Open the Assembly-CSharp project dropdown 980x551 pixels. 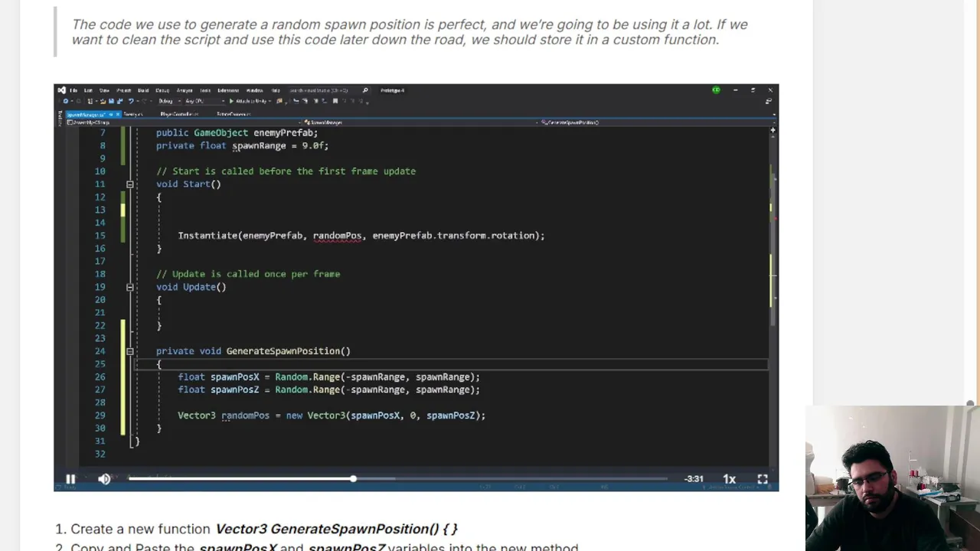coord(184,122)
